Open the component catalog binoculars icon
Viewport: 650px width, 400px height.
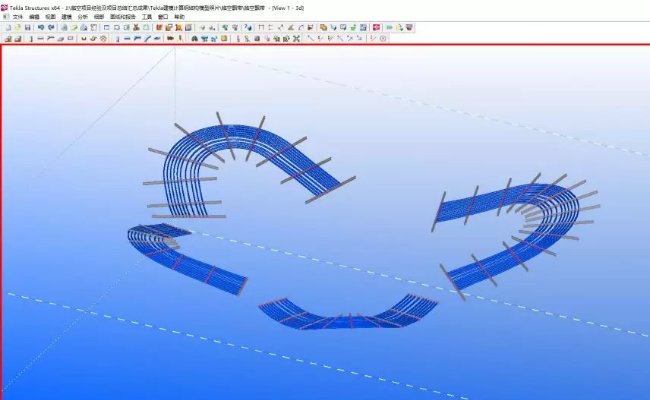pyautogui.click(x=194, y=39)
